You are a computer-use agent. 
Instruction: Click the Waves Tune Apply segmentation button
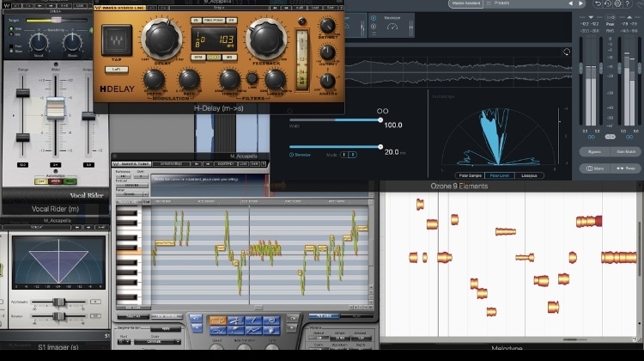click(166, 329)
